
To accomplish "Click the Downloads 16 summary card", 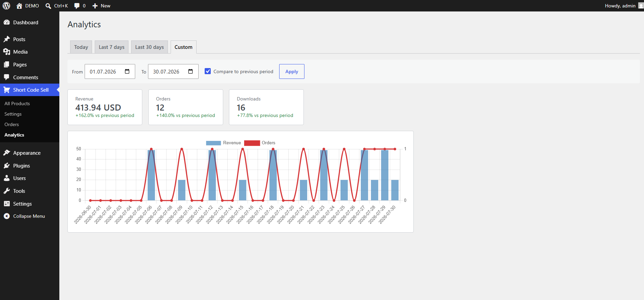I will (x=266, y=107).
